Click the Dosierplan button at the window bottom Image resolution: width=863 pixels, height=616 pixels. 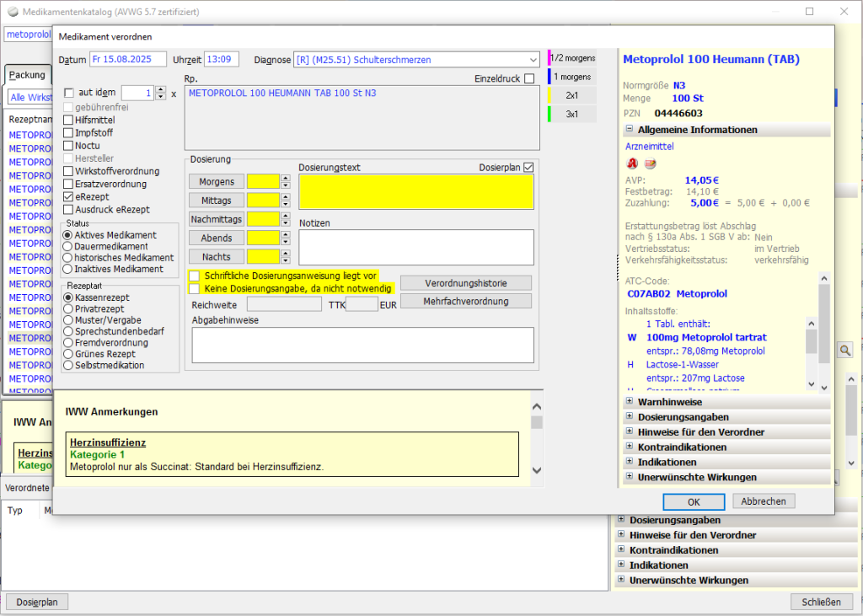[37, 602]
